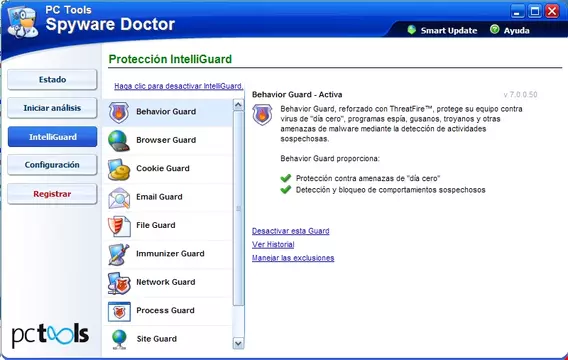
Task: Click the Smart Update shield icon
Action: point(412,30)
